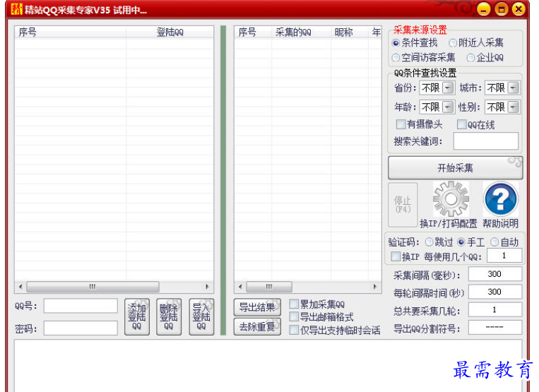Click the 导出结果 button
The image size is (539, 392).
pyautogui.click(x=257, y=307)
